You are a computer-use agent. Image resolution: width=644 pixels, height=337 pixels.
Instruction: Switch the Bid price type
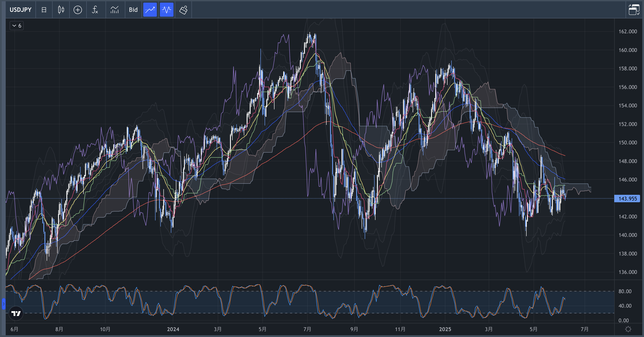tap(133, 10)
